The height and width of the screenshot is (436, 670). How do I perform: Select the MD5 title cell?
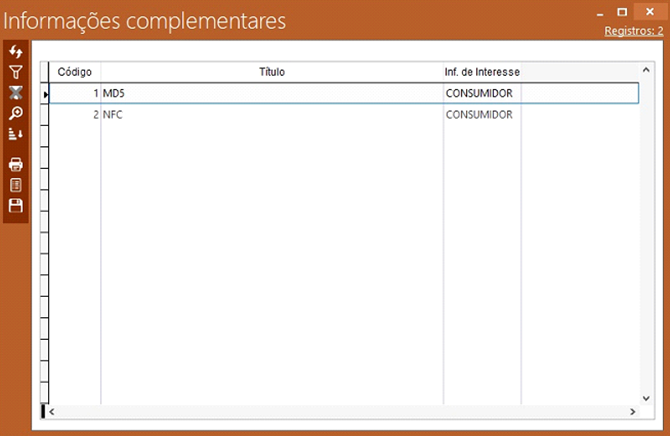(x=272, y=93)
